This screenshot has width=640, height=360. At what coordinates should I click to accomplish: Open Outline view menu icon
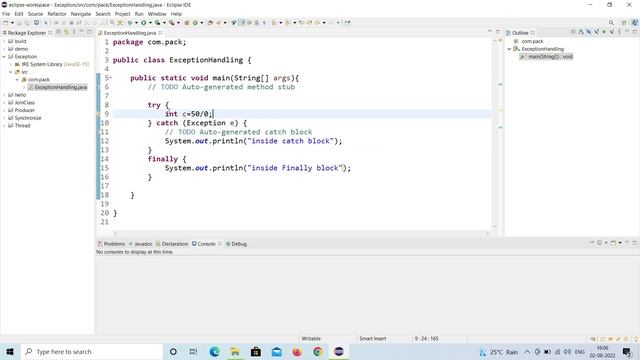(x=619, y=32)
